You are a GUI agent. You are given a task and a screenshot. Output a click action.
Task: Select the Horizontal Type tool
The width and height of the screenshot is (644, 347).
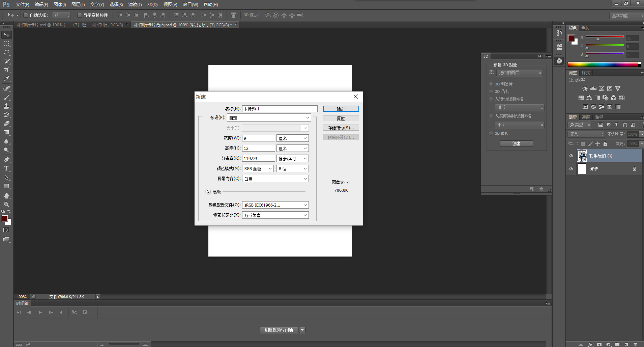tap(6, 168)
